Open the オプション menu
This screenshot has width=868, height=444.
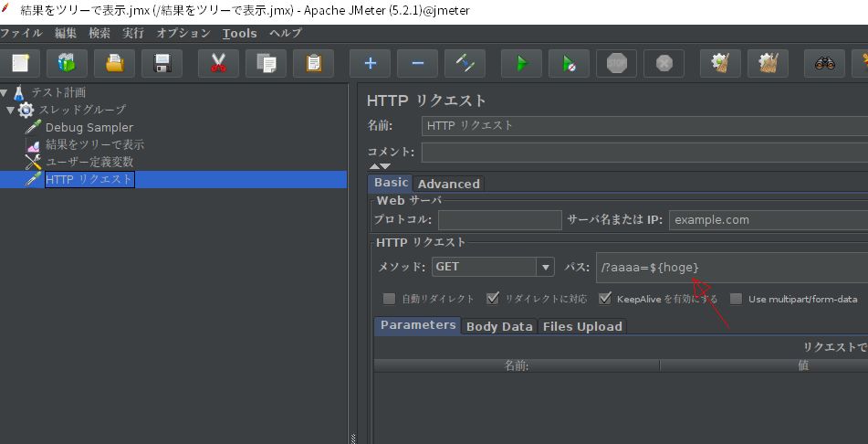183,33
